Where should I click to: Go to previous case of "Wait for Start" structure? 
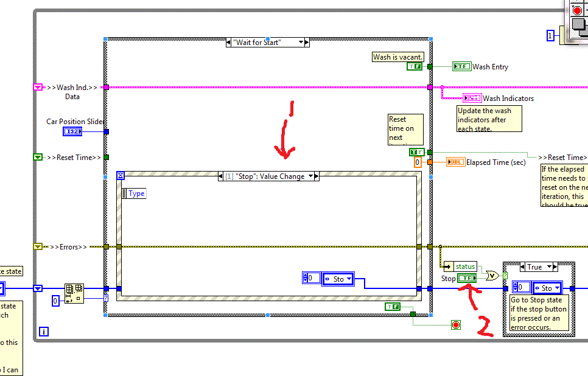click(x=229, y=43)
